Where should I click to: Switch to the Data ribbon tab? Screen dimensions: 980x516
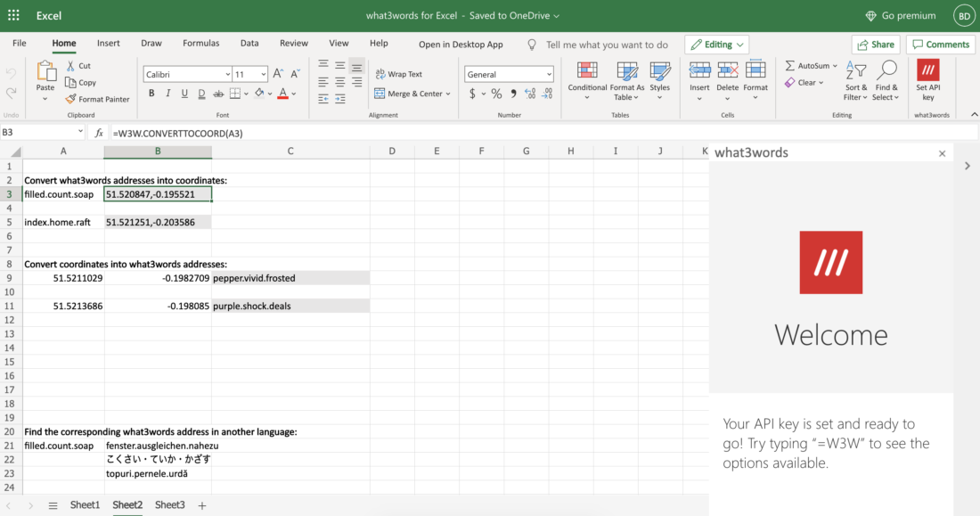pyautogui.click(x=249, y=43)
